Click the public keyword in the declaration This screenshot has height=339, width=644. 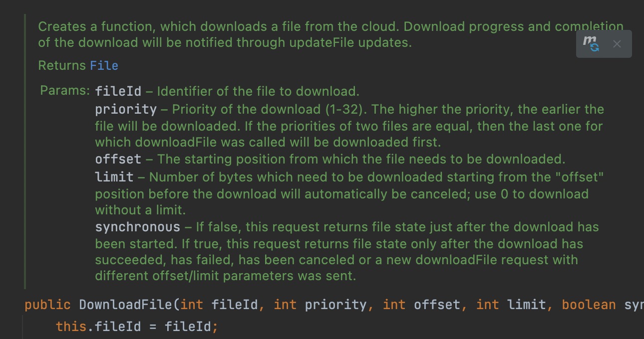coord(47,305)
